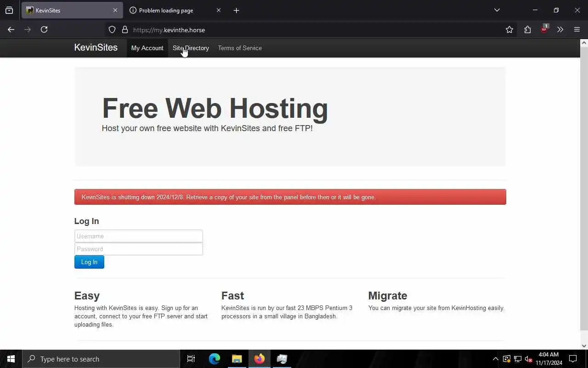Open the Site Directory nav item

click(191, 48)
